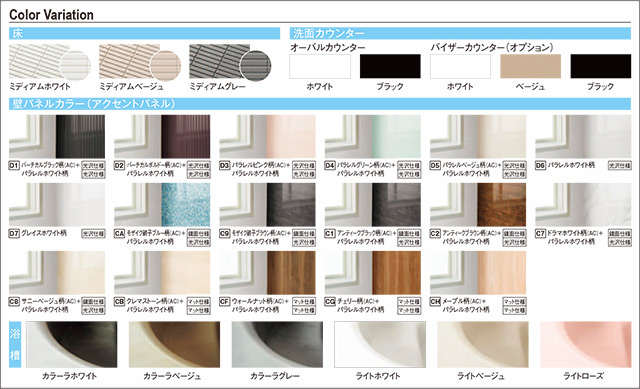
Task: Select the ミディアムホワイト floor sample
Action: click(x=49, y=62)
